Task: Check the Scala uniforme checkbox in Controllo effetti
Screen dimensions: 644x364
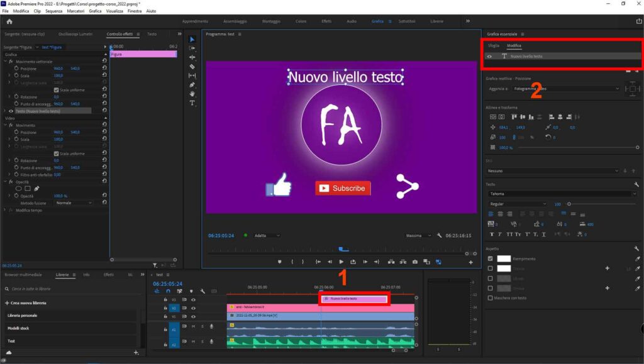Action: (56, 89)
